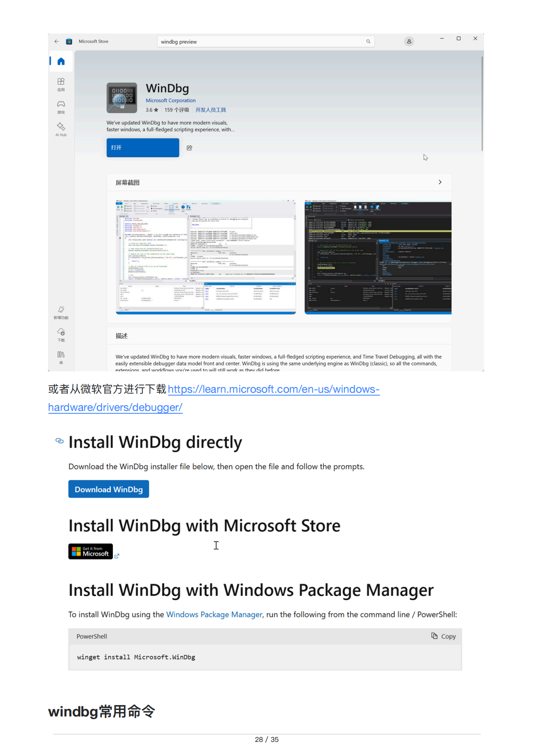Open the Home icon in Store sidebar
Image resolution: width=534 pixels, height=756 pixels.
[61, 61]
